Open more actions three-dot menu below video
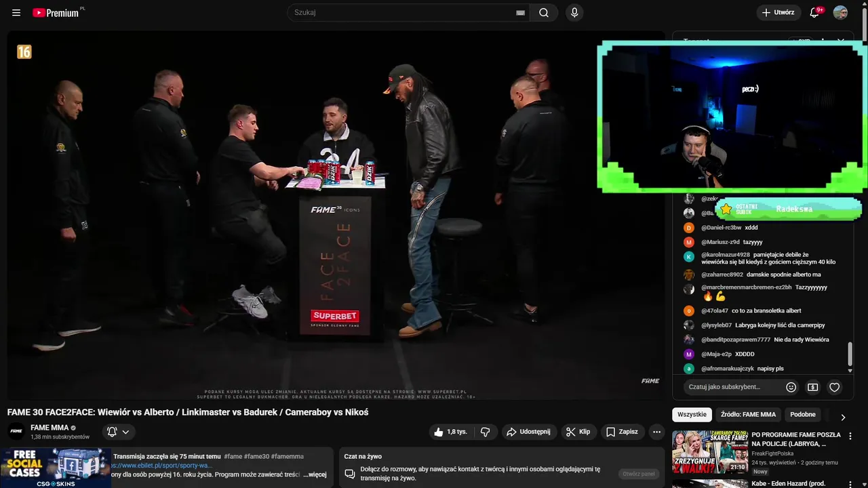This screenshot has width=868, height=488. [656, 432]
